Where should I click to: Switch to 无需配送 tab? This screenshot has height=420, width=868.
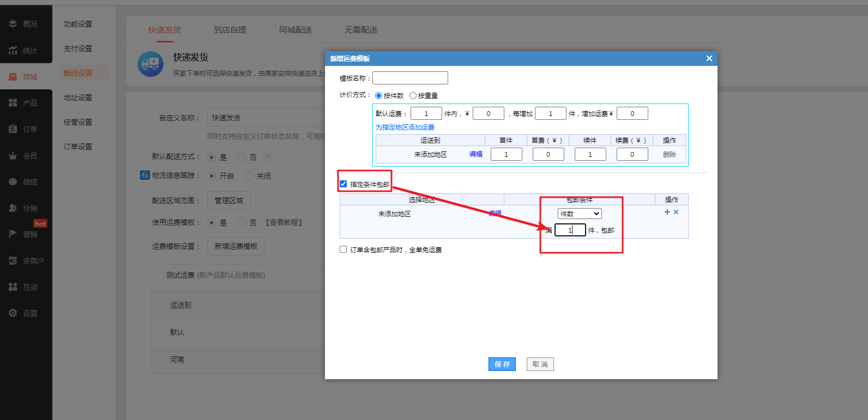click(x=361, y=30)
